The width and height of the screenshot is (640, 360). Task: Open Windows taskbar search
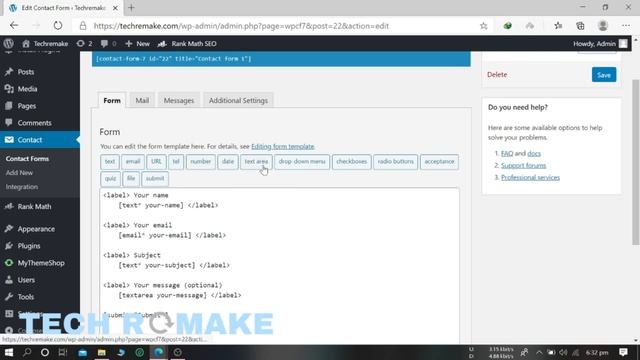pos(27,352)
